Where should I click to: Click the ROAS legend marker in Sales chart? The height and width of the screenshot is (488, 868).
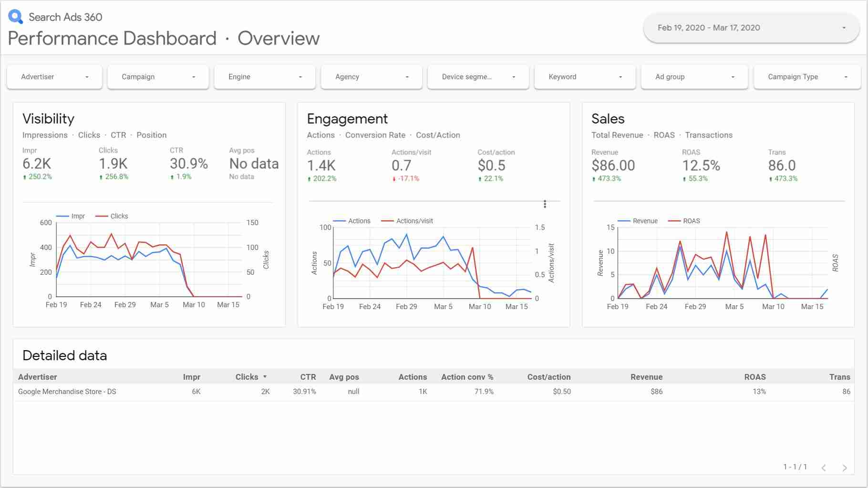(674, 221)
